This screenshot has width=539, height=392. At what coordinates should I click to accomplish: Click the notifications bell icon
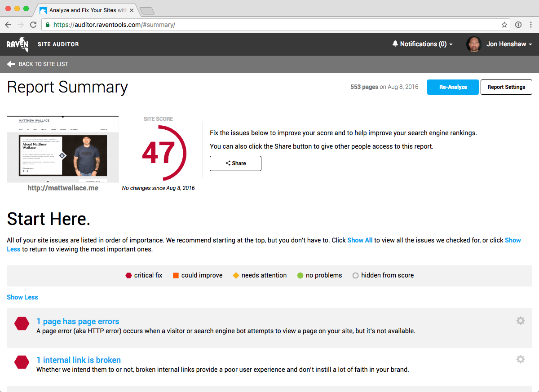[x=395, y=44]
